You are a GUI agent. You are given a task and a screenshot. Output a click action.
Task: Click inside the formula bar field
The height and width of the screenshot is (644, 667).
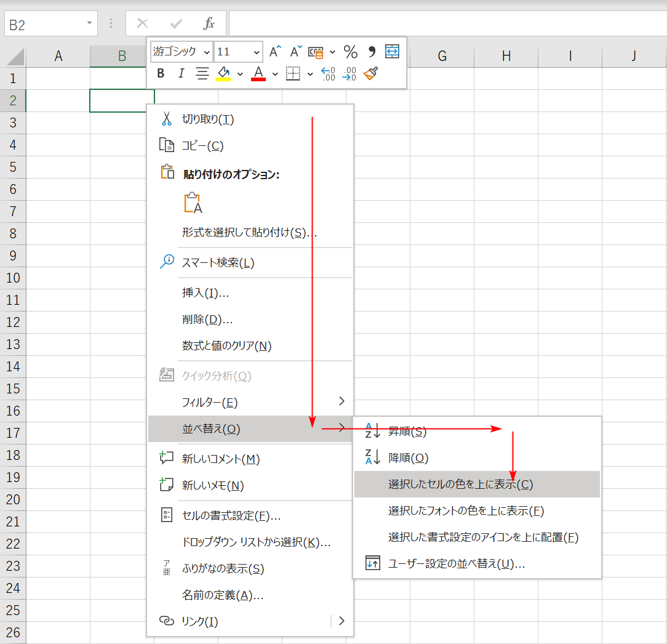click(447, 23)
